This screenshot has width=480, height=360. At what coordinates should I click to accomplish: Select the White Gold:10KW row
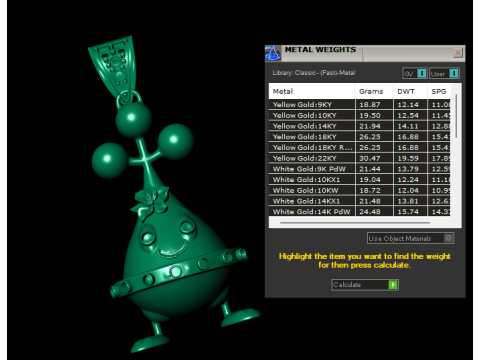tap(360, 190)
